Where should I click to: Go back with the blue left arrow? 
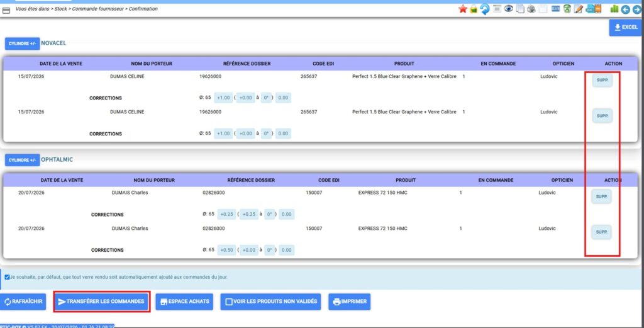(x=626, y=9)
